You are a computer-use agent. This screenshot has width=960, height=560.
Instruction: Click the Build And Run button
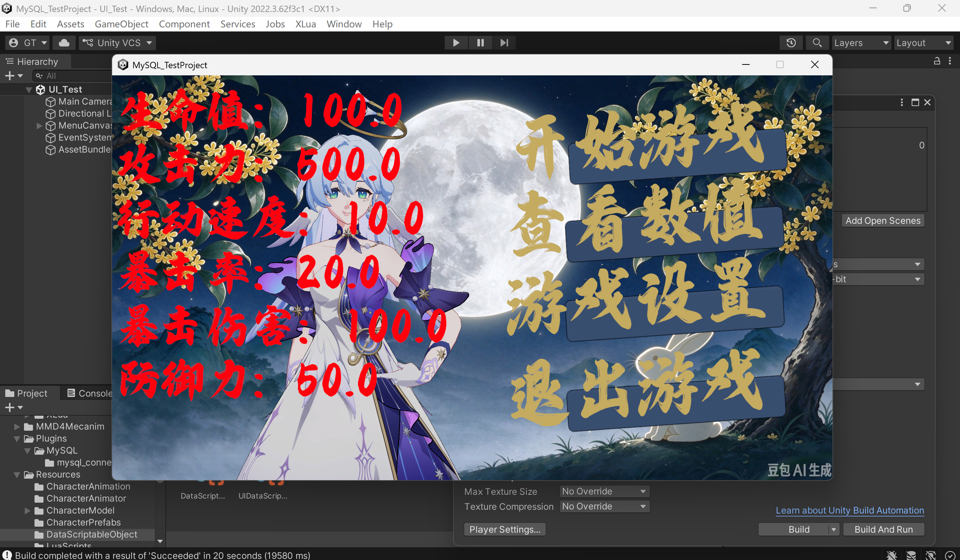(x=883, y=530)
